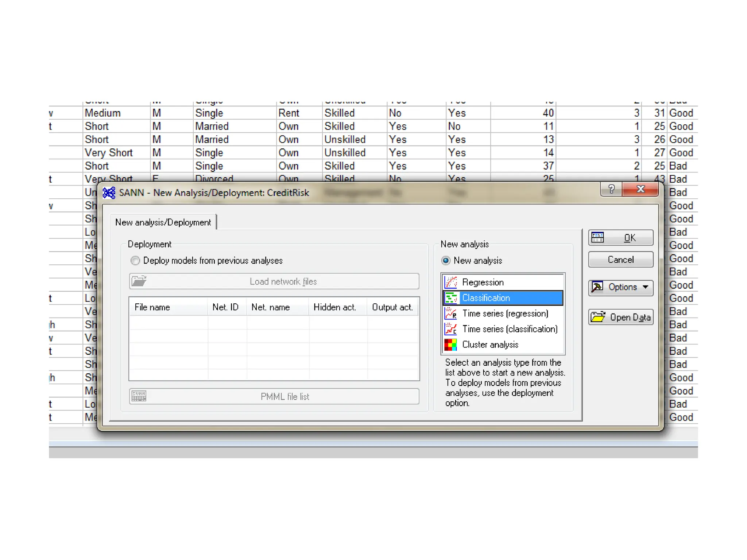The image size is (747, 560).
Task: Open the New analysis/Deployment tab
Action: tap(163, 222)
